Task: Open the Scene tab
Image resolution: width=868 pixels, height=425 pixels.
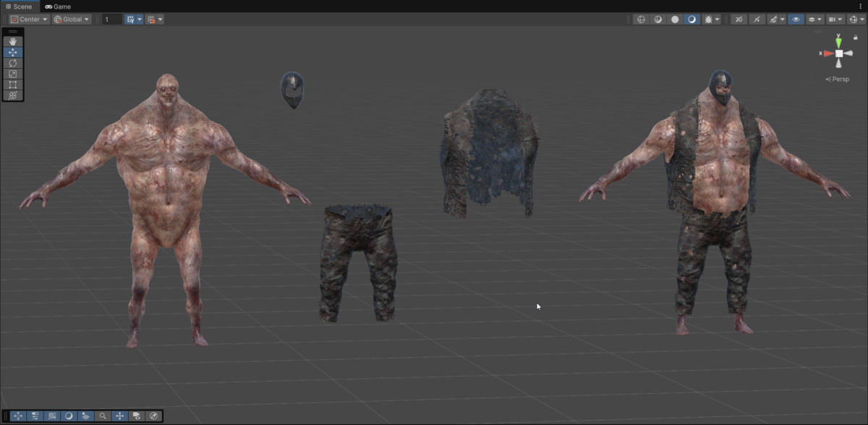Action: pyautogui.click(x=19, y=7)
